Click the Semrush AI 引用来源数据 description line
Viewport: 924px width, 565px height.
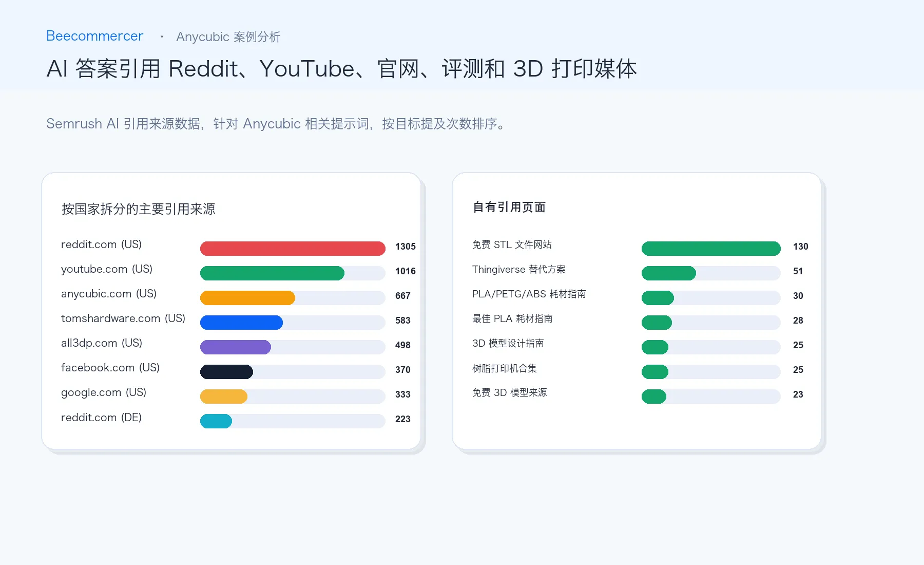pos(277,124)
